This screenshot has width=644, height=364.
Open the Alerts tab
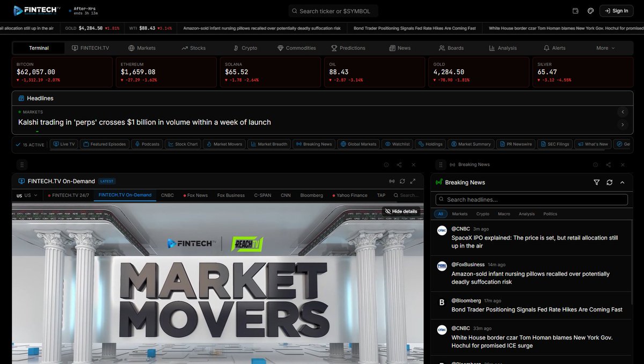pyautogui.click(x=554, y=48)
